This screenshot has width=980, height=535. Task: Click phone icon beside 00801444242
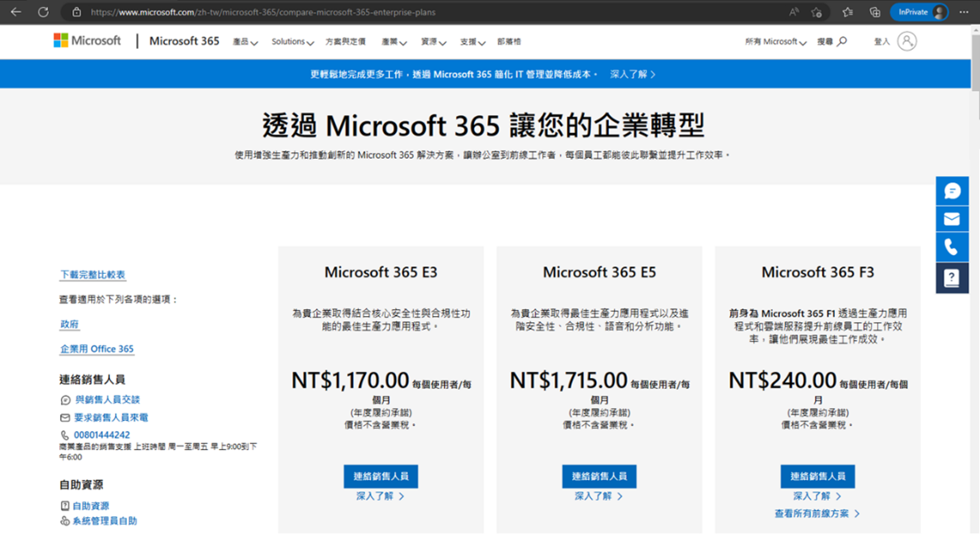pyautogui.click(x=64, y=435)
